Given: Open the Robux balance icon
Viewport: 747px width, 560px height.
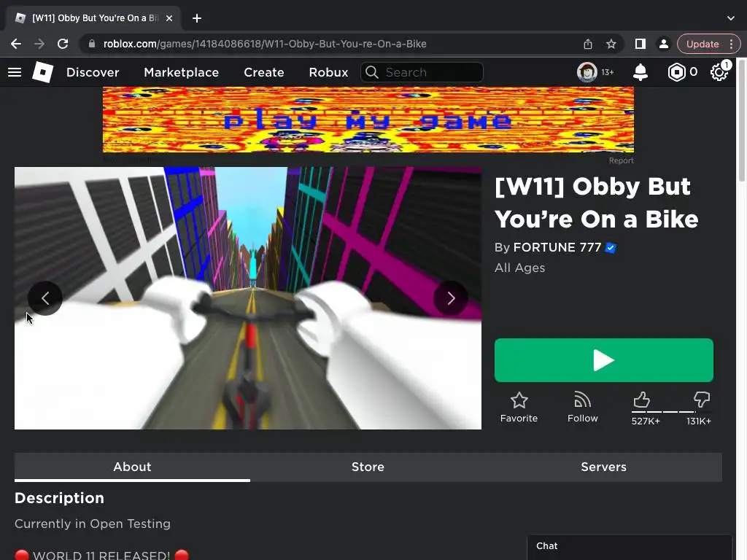Looking at the screenshot, I should coord(676,72).
